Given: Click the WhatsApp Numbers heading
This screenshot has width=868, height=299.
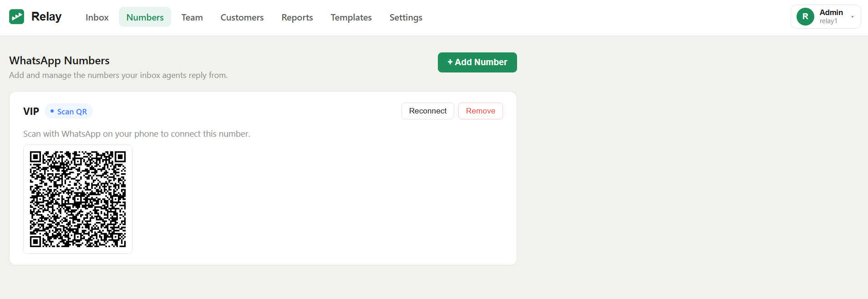Looking at the screenshot, I should coord(59,61).
